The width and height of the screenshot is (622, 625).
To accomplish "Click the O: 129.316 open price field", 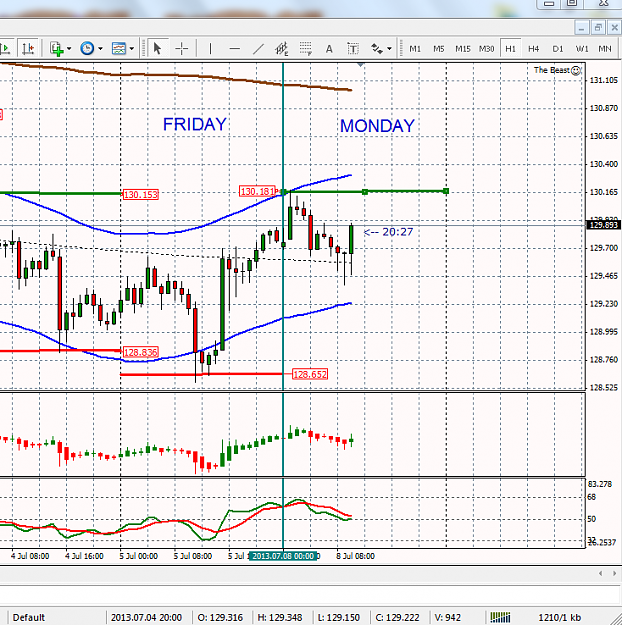I will point(220,617).
